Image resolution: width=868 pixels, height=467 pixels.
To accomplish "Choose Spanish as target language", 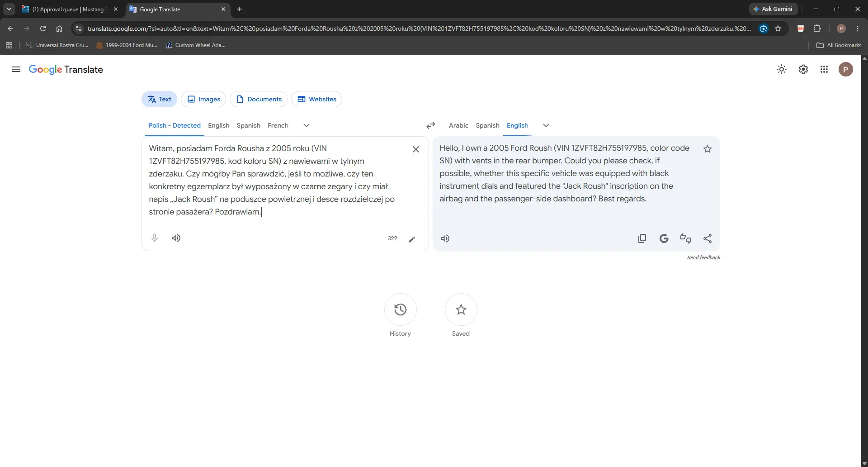I will coord(487,125).
